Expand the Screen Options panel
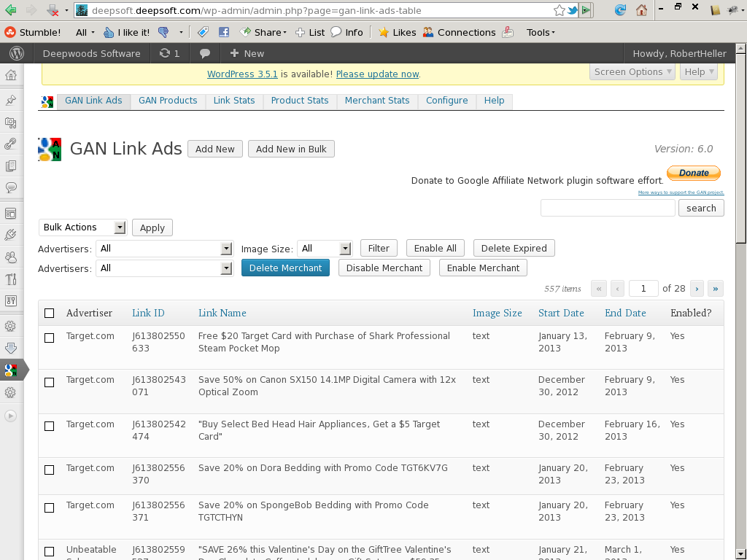747x560 pixels. (x=632, y=72)
